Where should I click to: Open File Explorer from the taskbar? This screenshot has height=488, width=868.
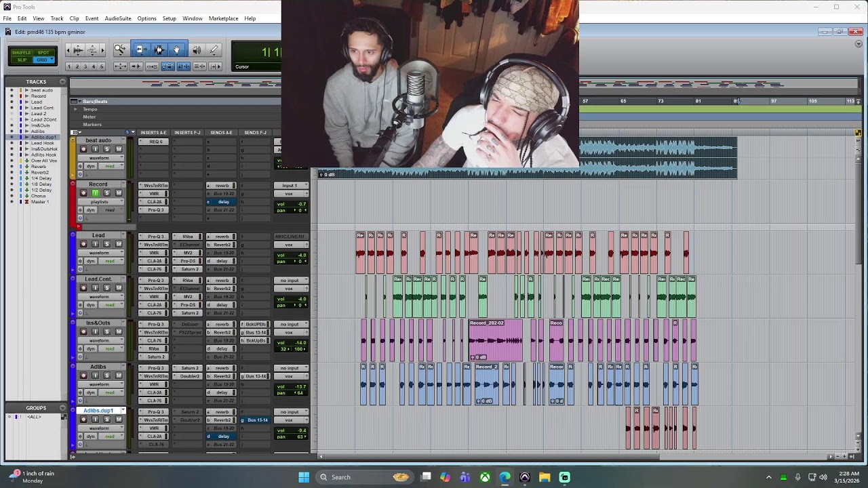(545, 477)
